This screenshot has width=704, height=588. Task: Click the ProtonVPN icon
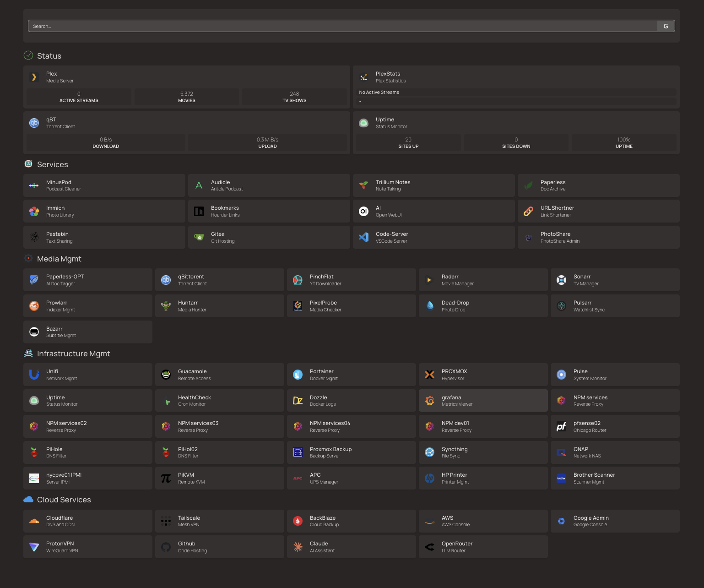coord(34,547)
